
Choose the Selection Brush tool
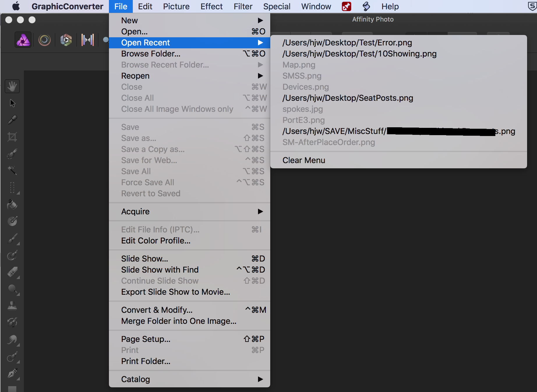click(12, 153)
